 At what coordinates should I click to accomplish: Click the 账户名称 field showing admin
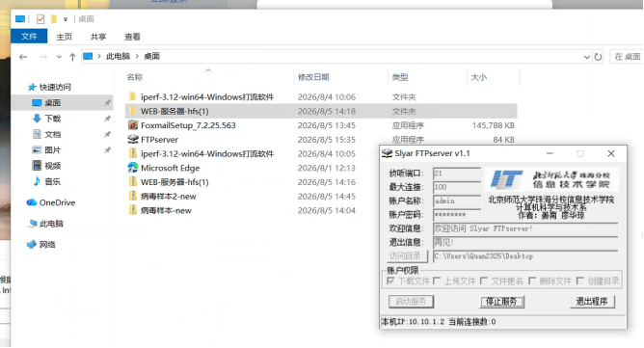(x=457, y=201)
